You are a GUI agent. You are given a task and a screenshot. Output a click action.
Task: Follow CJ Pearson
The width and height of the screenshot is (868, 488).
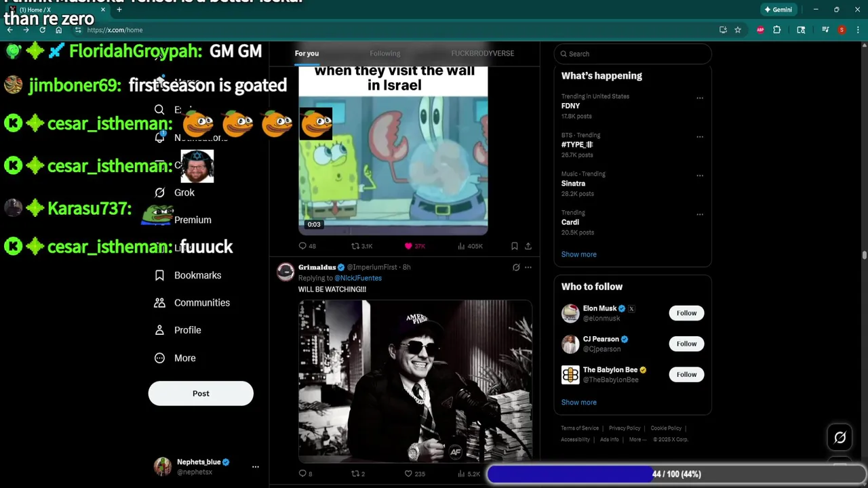tap(686, 344)
